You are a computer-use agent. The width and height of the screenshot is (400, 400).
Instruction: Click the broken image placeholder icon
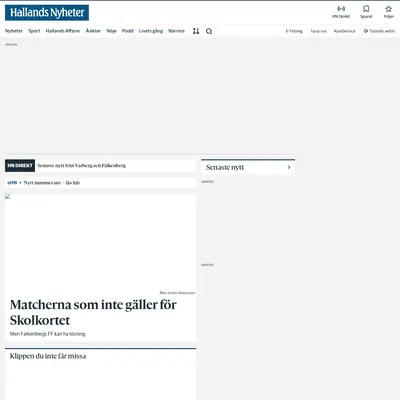pos(8,196)
